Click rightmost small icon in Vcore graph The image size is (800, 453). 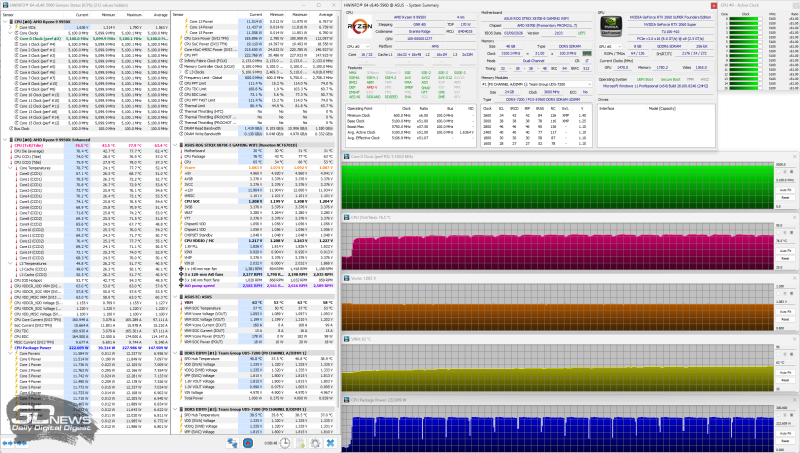pyautogui.click(x=791, y=293)
